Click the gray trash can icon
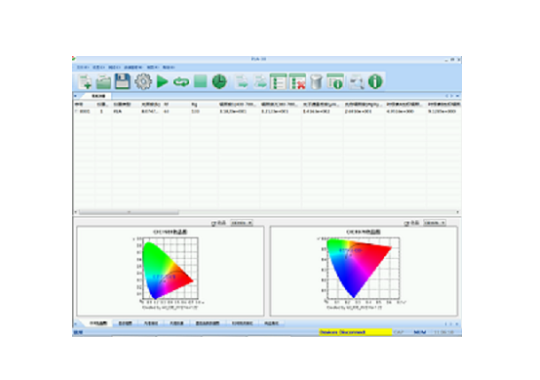Viewport: 540px width, 380px height. [x=316, y=82]
